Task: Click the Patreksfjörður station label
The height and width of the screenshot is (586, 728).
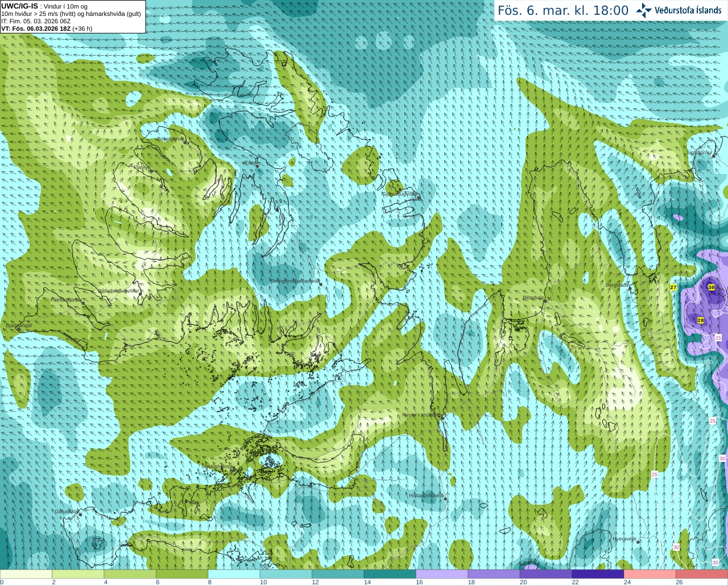Action: point(67,300)
